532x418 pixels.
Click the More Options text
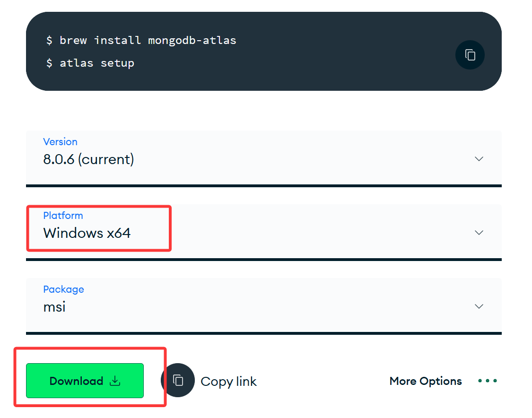(426, 381)
